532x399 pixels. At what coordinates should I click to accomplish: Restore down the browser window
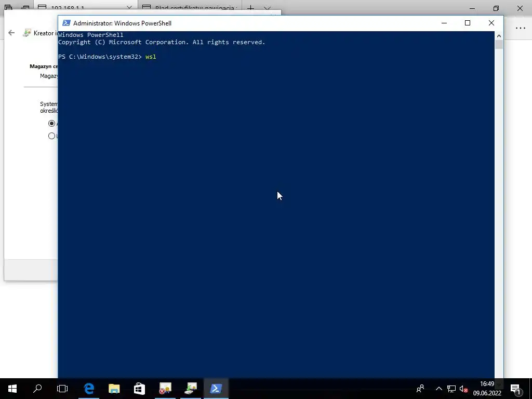pos(496,8)
